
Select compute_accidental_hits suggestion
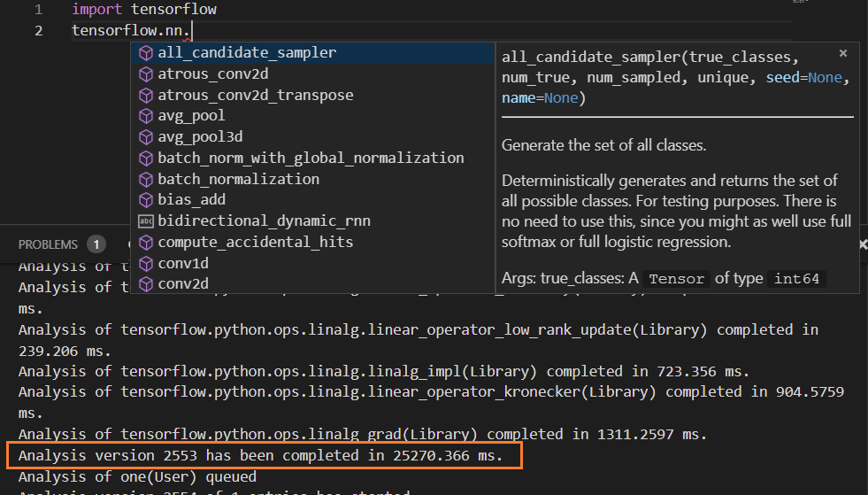pyautogui.click(x=312, y=242)
